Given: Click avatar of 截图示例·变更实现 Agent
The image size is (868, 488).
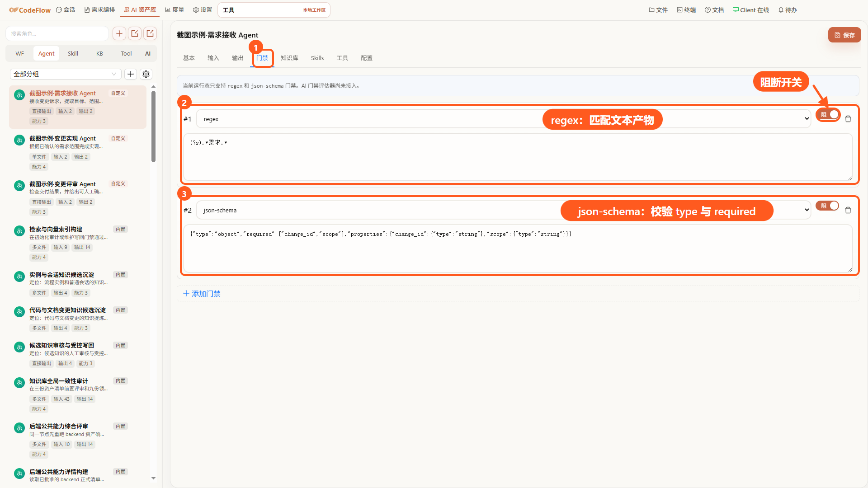Looking at the screenshot, I should point(19,140).
